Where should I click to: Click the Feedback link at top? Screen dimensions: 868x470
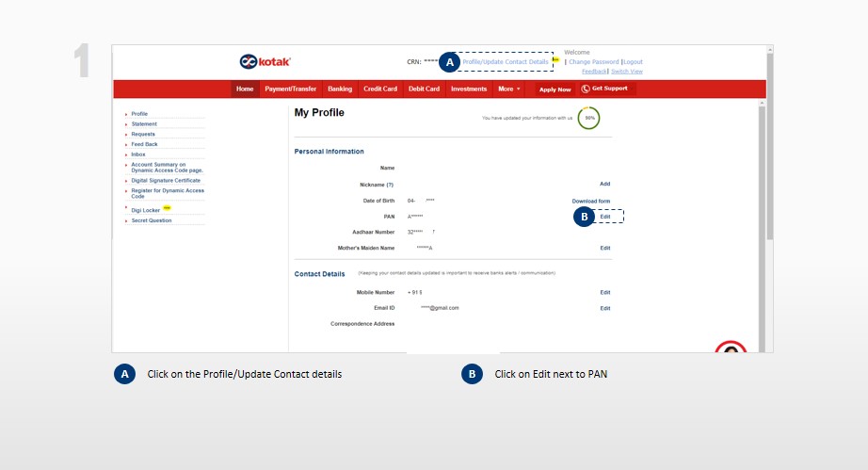[595, 72]
